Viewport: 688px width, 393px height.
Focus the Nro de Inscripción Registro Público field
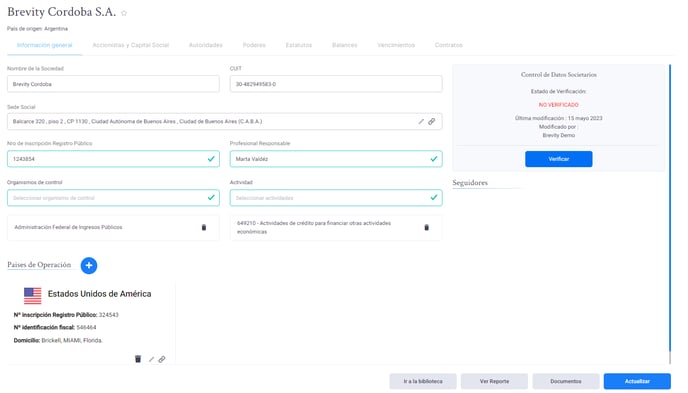coord(113,159)
